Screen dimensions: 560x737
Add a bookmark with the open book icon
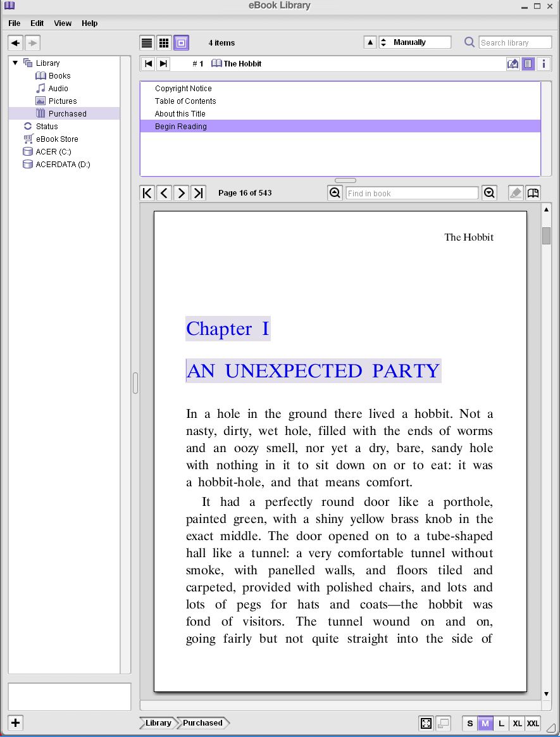coord(533,192)
